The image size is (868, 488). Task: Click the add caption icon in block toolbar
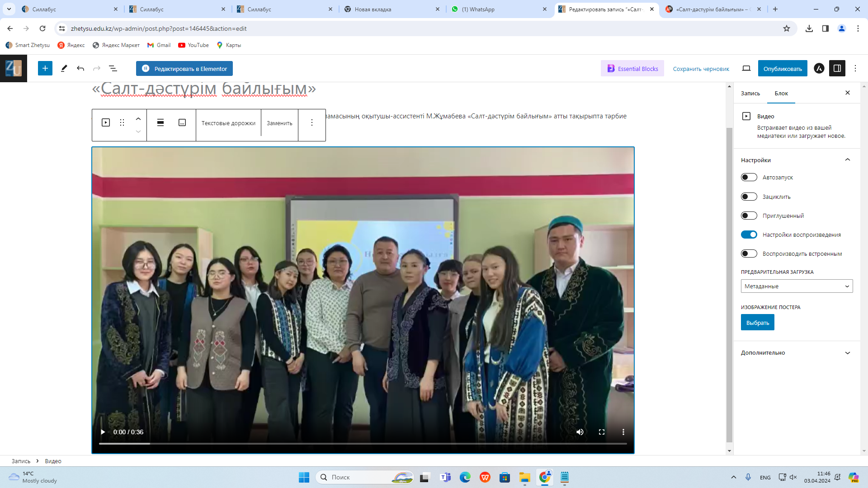182,122
